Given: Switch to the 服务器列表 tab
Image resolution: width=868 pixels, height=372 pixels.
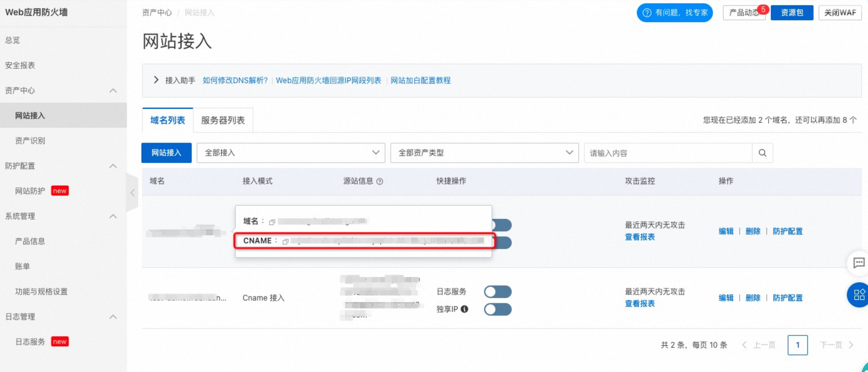Looking at the screenshot, I should (x=223, y=120).
